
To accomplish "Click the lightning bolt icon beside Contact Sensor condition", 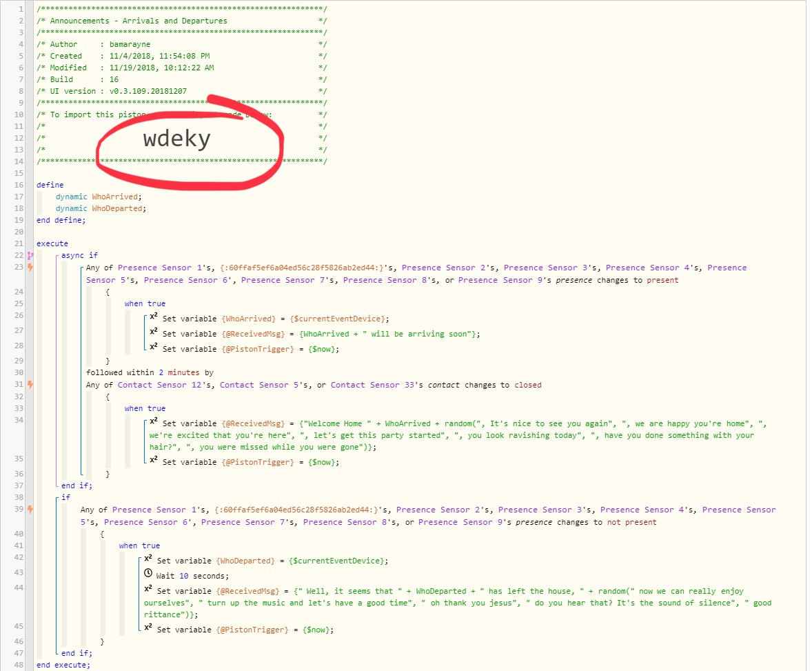I will tap(30, 385).
